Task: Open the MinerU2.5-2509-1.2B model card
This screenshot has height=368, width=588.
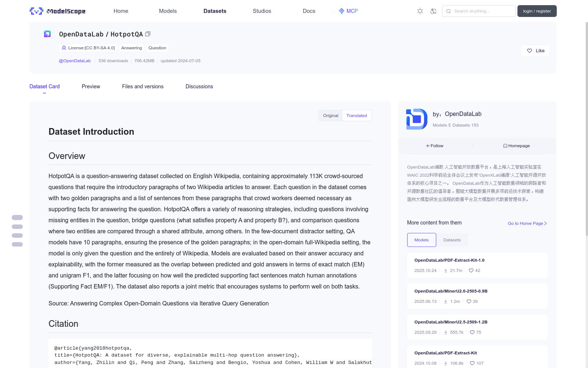Action: point(477,327)
